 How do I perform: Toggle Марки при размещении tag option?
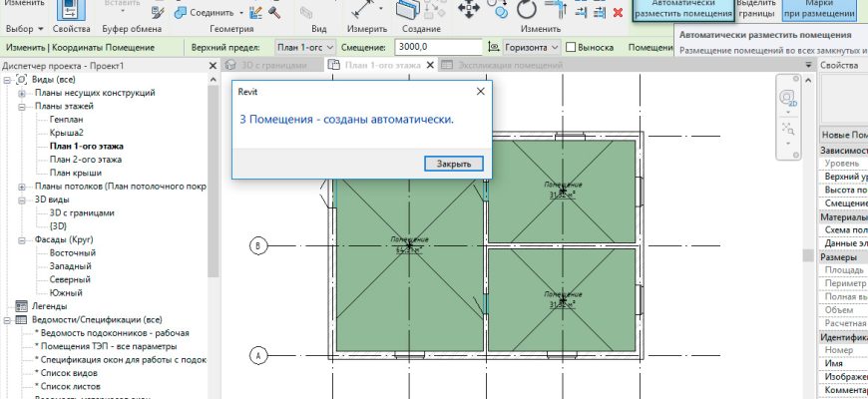(829, 10)
